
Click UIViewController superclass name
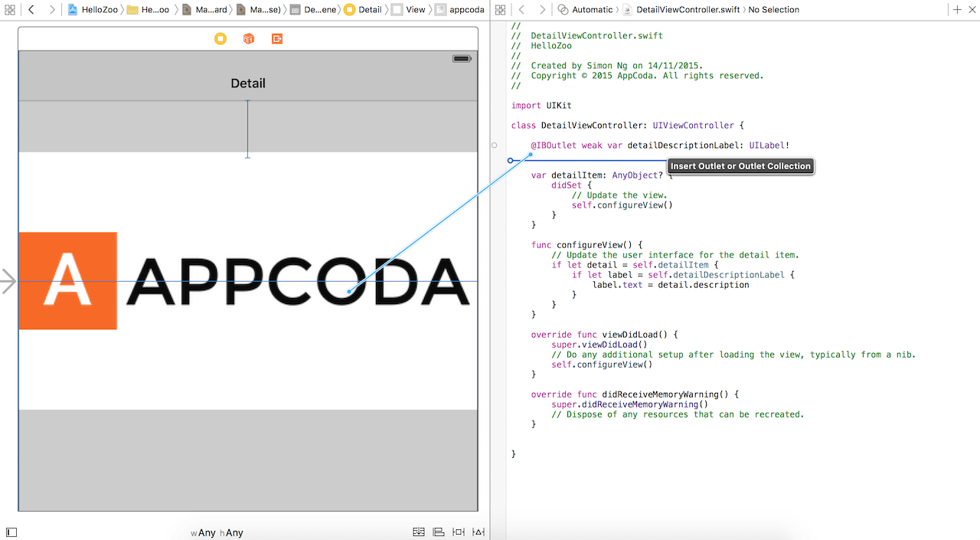[x=694, y=125]
